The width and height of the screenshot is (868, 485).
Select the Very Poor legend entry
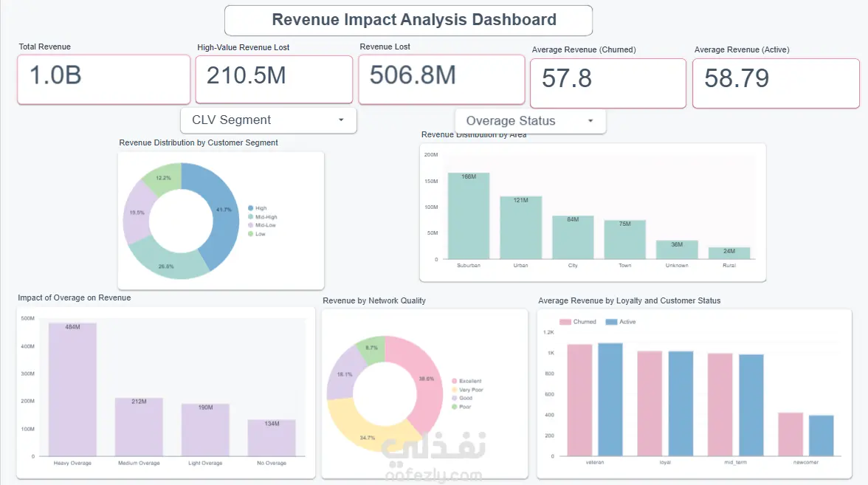[x=468, y=390]
